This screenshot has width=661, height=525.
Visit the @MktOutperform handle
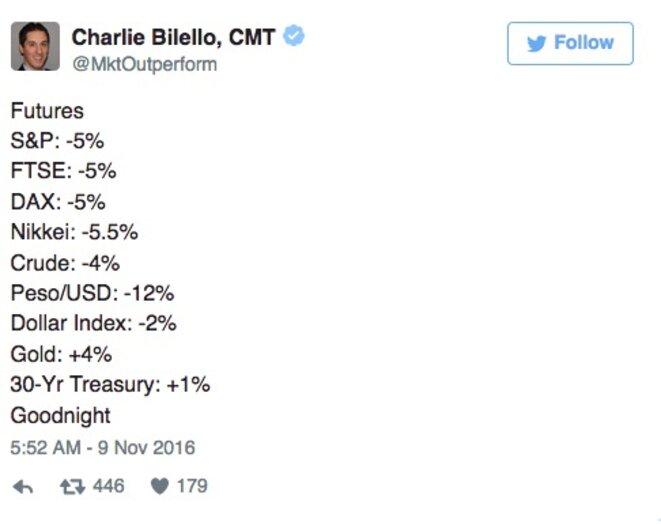(145, 65)
